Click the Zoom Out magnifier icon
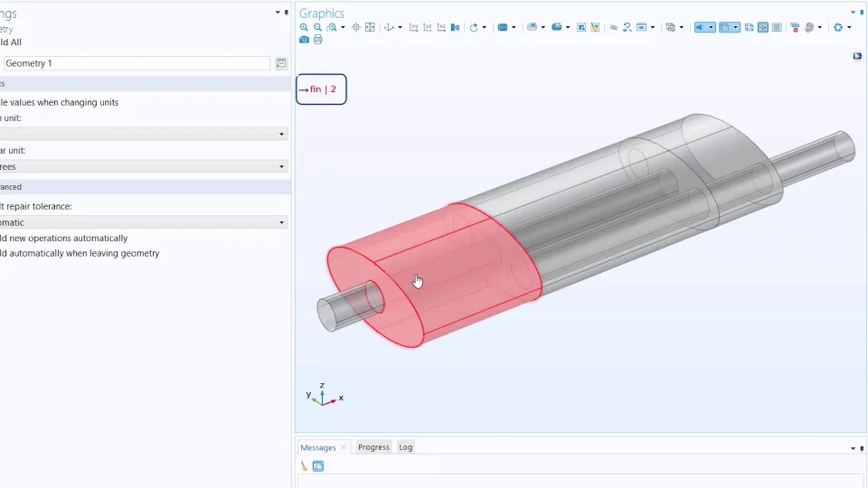 317,27
